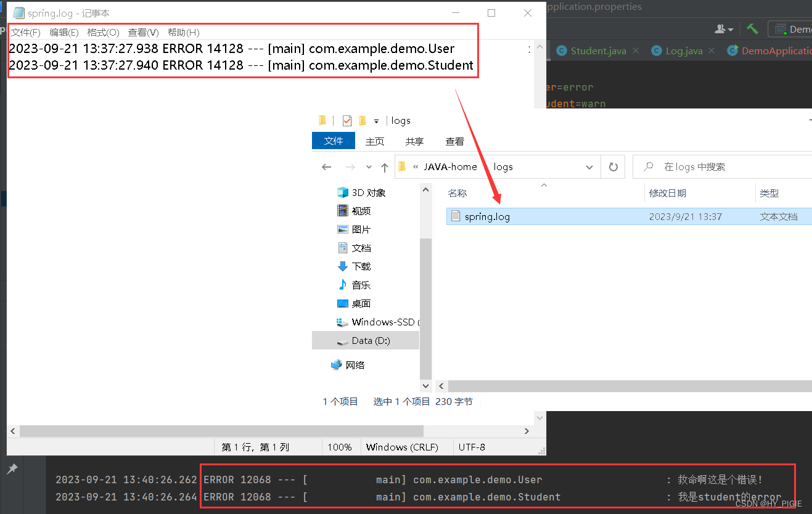Image resolution: width=812 pixels, height=514 pixels.
Task: Close the Student.java tab
Action: (x=636, y=51)
